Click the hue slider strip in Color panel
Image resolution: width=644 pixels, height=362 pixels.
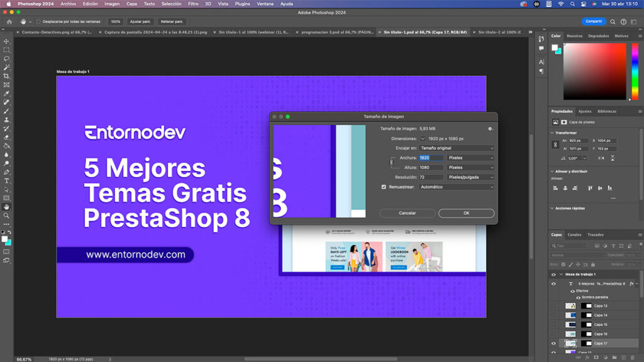point(635,72)
